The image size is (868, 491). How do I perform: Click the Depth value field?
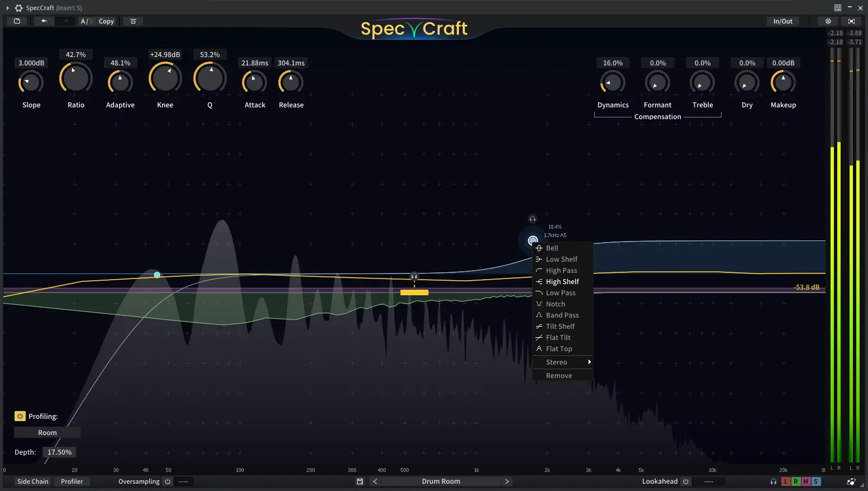pyautogui.click(x=59, y=452)
